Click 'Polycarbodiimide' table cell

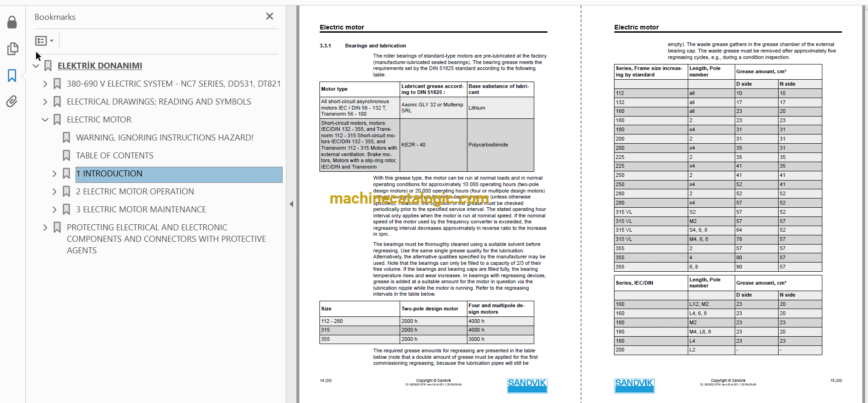pos(501,145)
